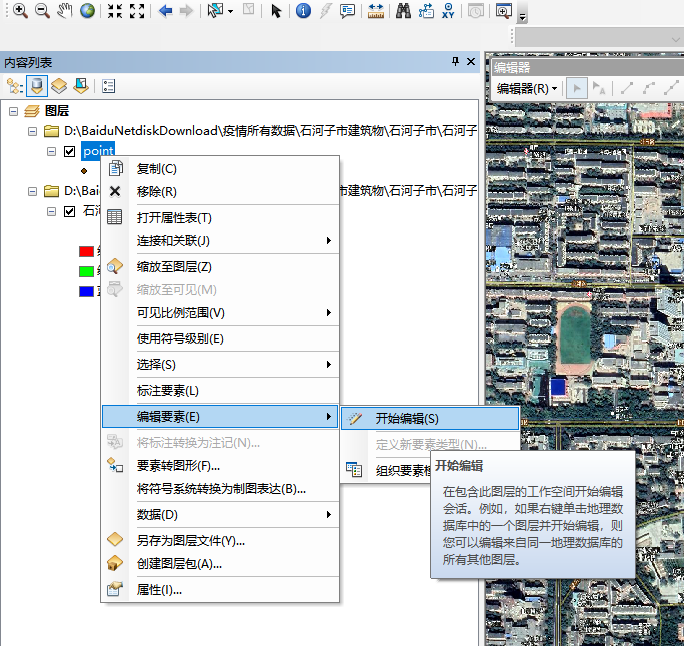The height and width of the screenshot is (646, 684).
Task: Choose 创建图层包(A)...
Action: pyautogui.click(x=220, y=564)
